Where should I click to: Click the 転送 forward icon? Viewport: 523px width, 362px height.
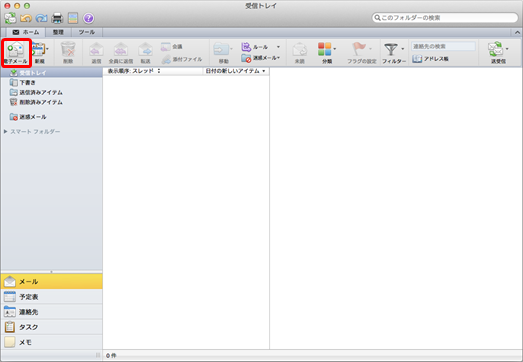[145, 49]
